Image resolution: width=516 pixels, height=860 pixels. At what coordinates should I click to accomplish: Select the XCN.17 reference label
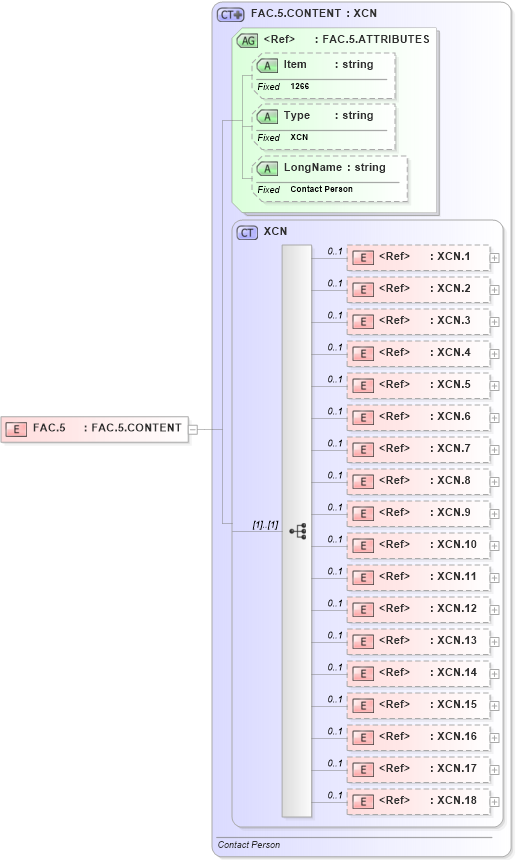pos(428,768)
